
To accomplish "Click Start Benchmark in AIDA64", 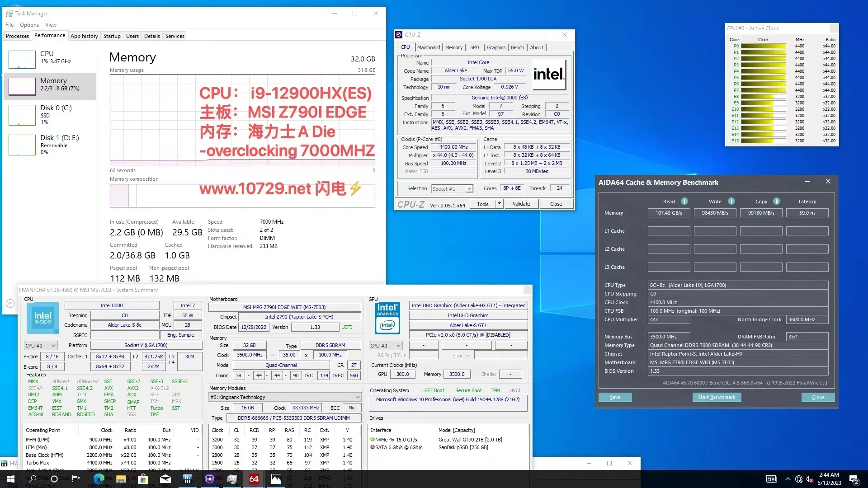I will pos(717,397).
